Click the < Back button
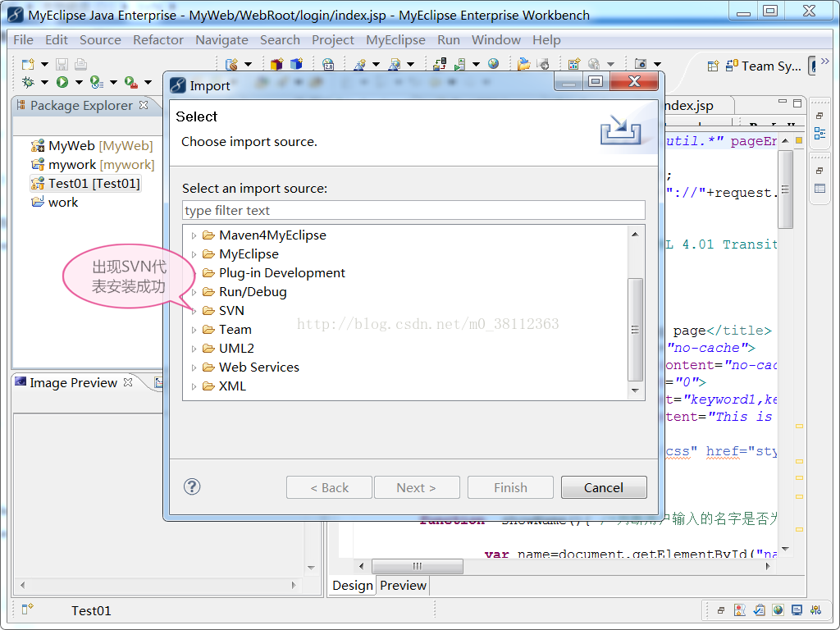The width and height of the screenshot is (840, 630). (x=329, y=487)
